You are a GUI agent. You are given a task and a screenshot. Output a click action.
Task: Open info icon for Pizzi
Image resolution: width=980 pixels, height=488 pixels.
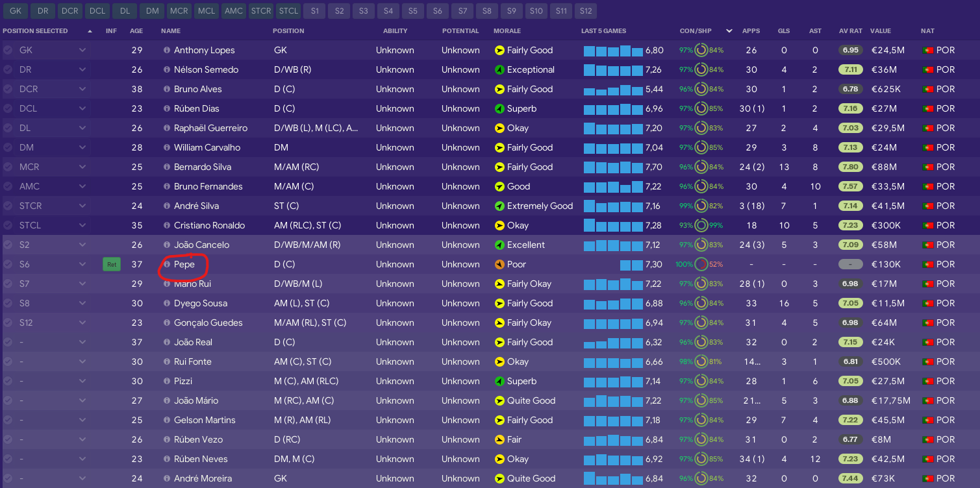[x=167, y=381]
